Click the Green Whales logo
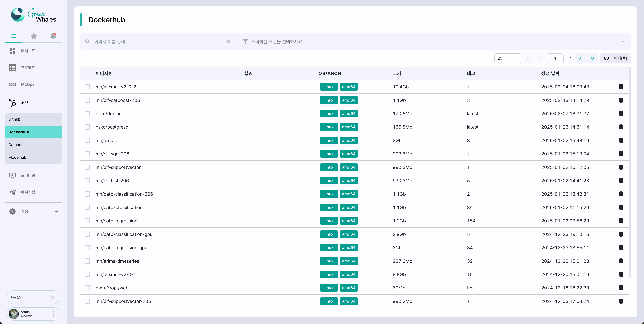This screenshot has height=324, width=644. click(x=34, y=15)
